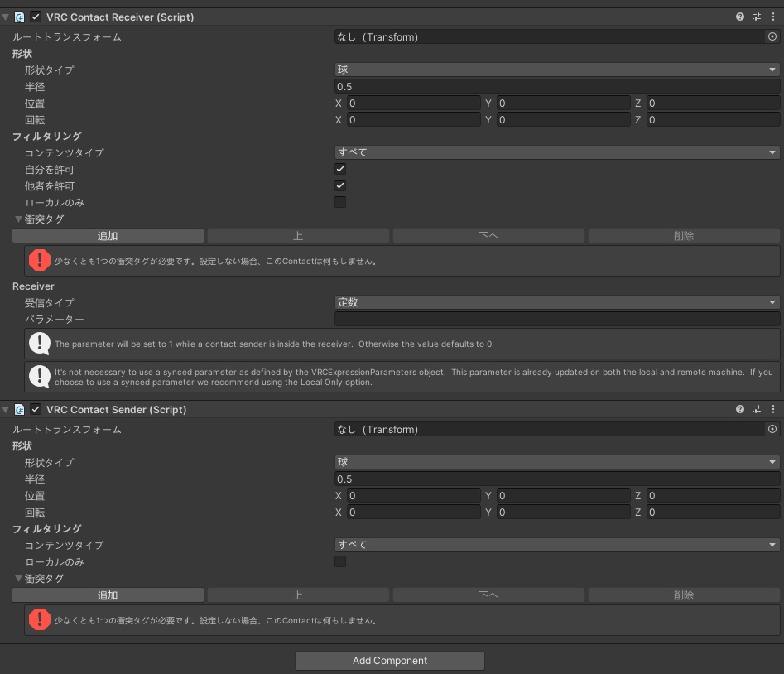Click Sender 回転 Z field
784x674 pixels.
(713, 512)
